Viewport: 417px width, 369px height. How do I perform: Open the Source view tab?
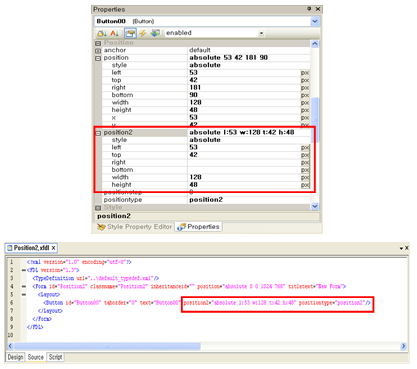(x=36, y=357)
